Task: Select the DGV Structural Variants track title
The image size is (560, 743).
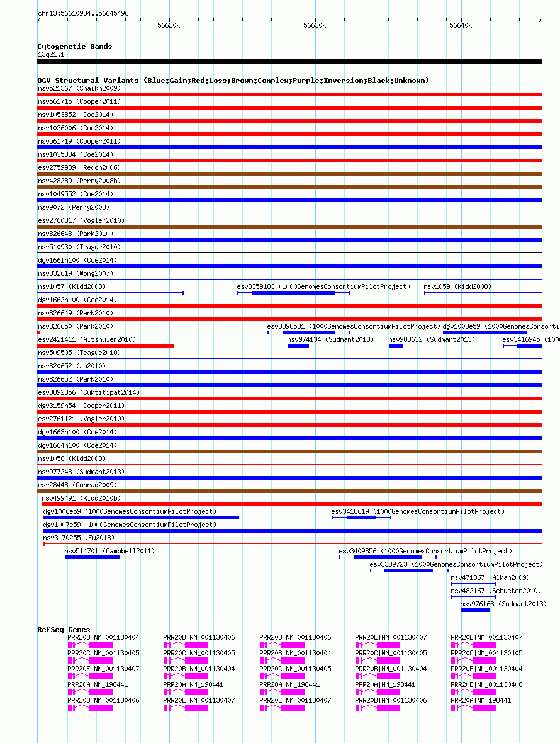Action: pyautogui.click(x=233, y=81)
